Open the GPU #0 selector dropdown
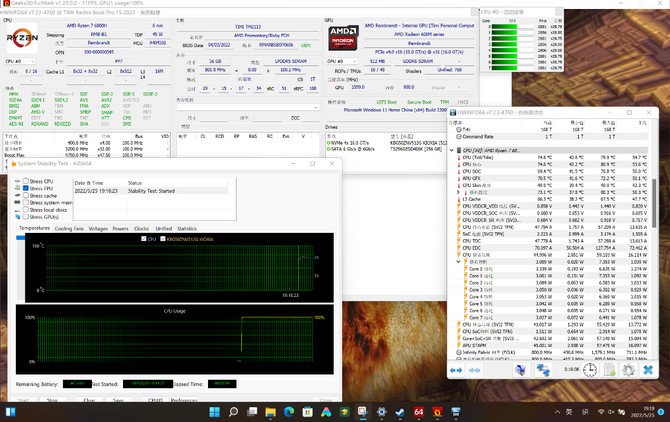Screen dimensions: 670x422 tap(342, 62)
